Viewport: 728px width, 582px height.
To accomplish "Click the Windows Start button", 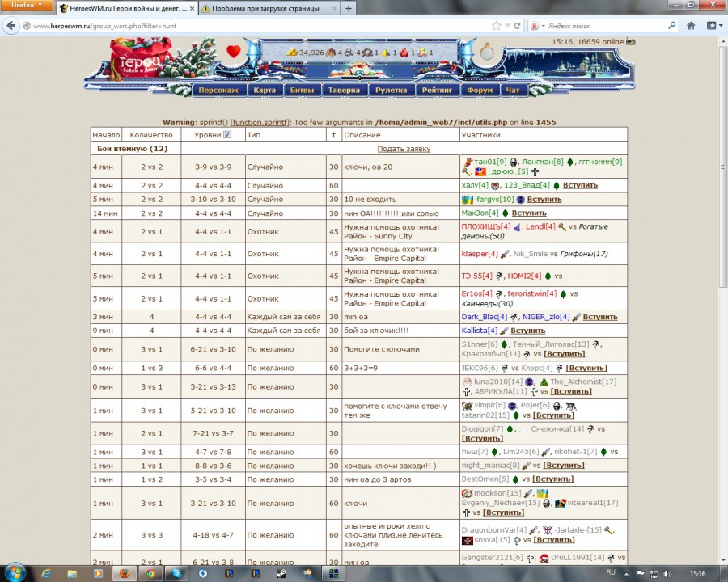I will [14, 573].
